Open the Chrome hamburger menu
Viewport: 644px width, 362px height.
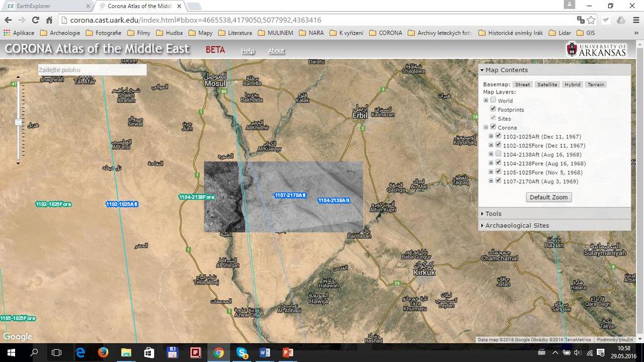pyautogui.click(x=636, y=20)
